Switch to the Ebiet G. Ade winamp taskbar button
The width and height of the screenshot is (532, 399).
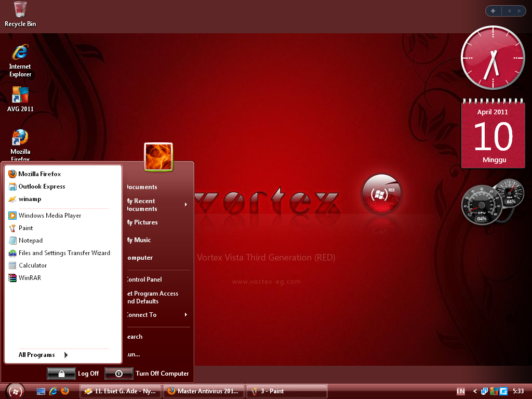(121, 391)
